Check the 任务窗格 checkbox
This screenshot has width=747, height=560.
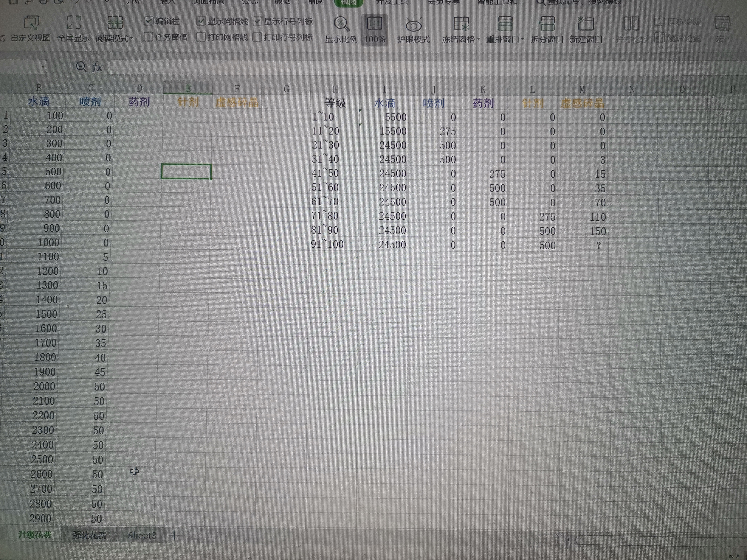[148, 37]
